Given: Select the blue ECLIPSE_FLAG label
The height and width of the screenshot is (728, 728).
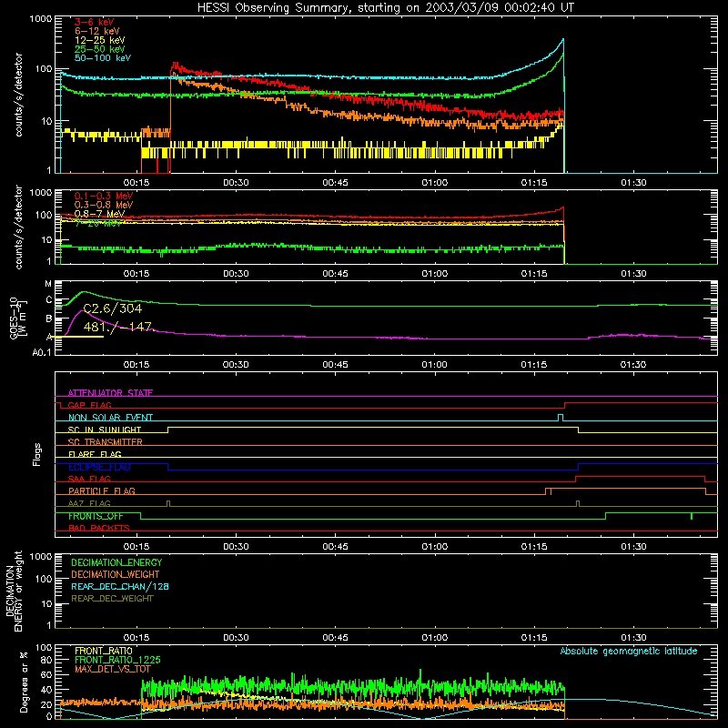Looking at the screenshot, I should (99, 467).
